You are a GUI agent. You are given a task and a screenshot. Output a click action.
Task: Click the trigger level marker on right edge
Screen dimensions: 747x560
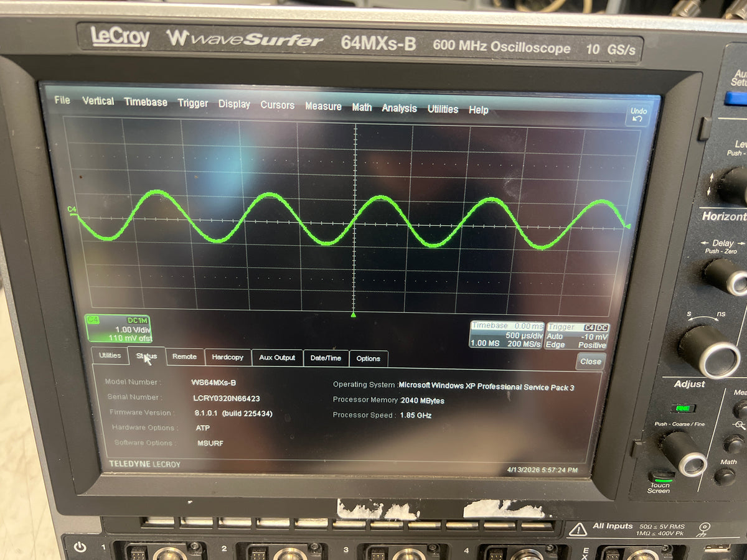627,226
